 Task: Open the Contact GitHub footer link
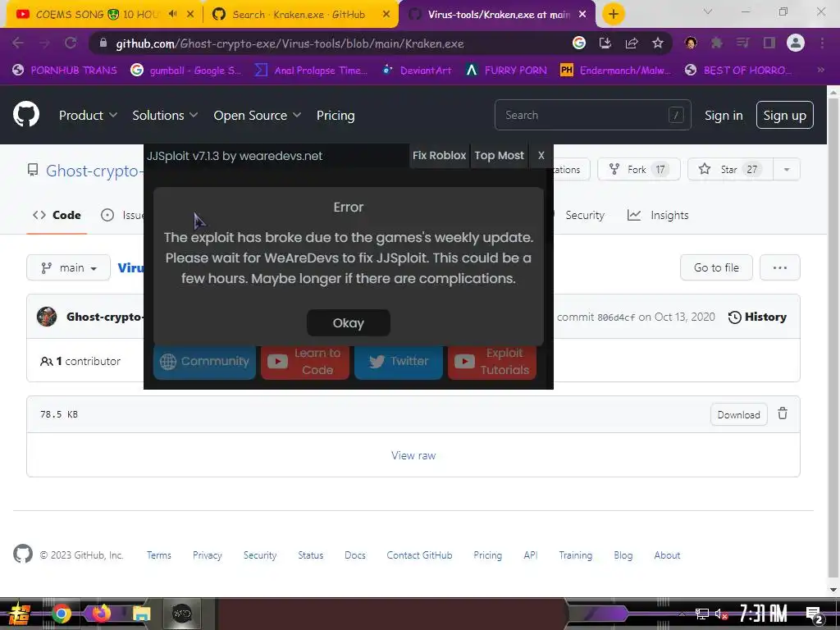419,555
